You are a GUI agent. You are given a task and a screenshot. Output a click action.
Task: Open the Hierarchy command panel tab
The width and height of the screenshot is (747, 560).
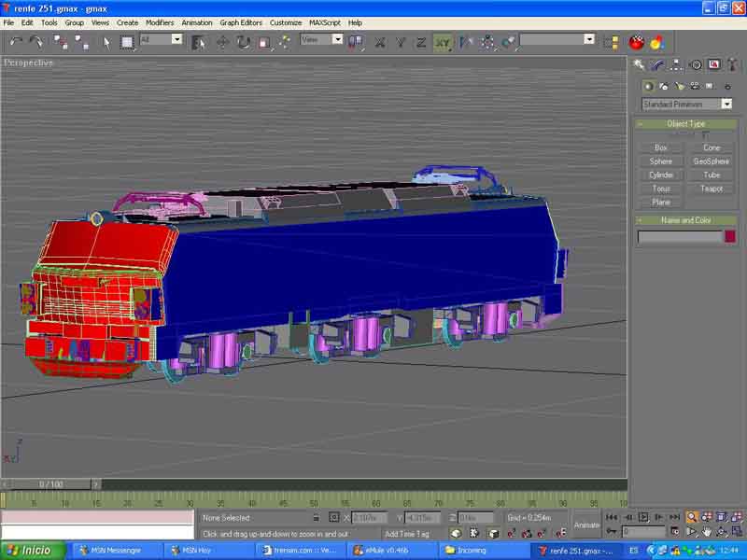point(676,64)
